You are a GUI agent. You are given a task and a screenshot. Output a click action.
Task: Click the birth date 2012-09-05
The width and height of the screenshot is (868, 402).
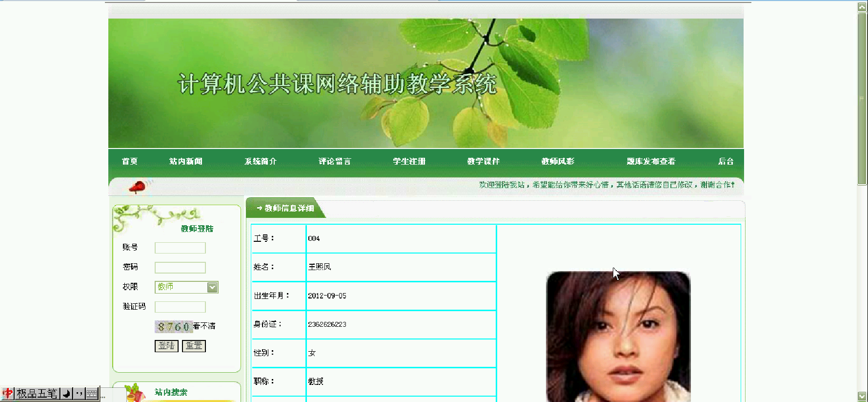[x=327, y=296]
